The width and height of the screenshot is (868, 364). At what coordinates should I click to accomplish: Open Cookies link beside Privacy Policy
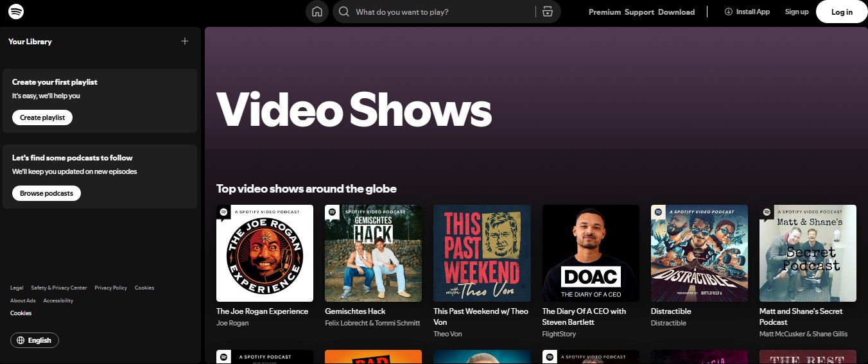point(144,288)
